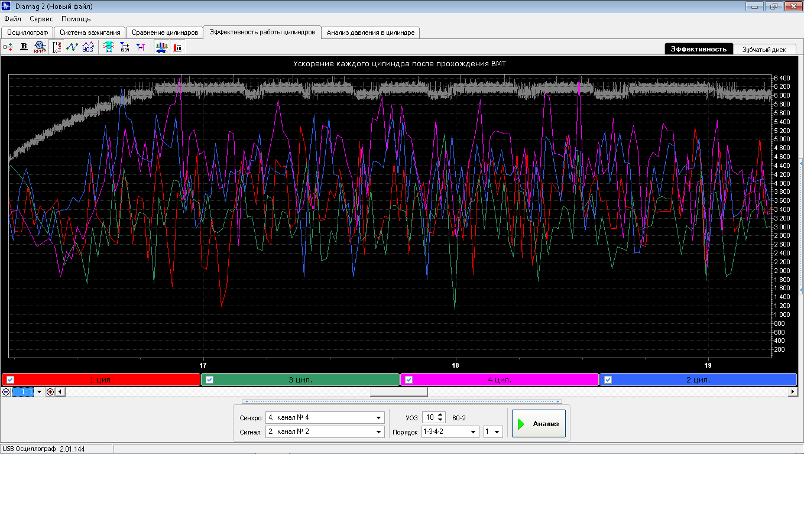
Task: Toggle the checkbox for 3 цил.
Action: tap(209, 380)
